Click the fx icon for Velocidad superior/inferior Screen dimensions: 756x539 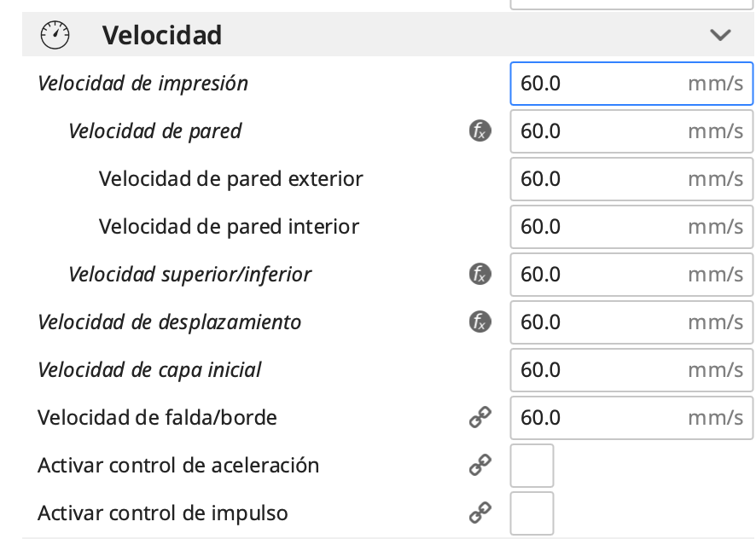(480, 275)
